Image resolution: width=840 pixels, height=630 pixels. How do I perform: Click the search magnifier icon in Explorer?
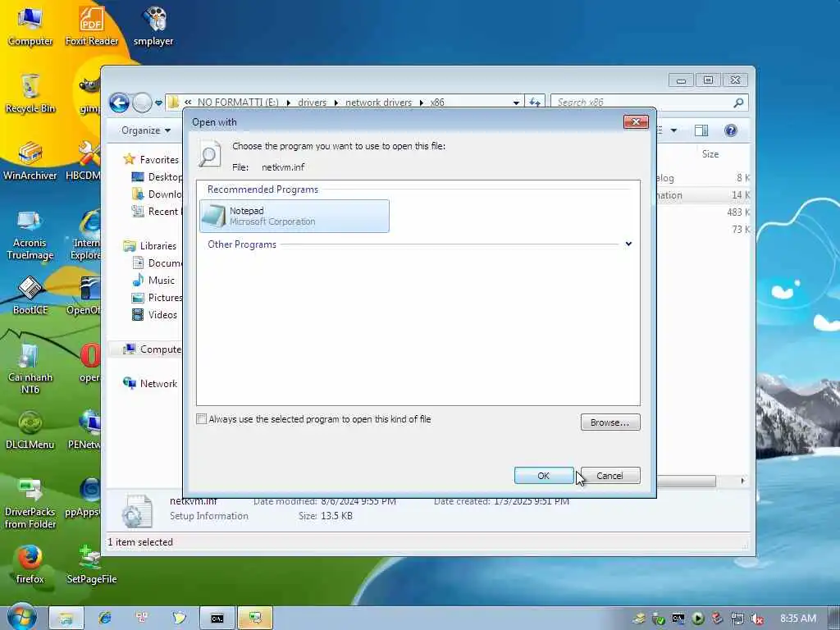[x=739, y=103]
